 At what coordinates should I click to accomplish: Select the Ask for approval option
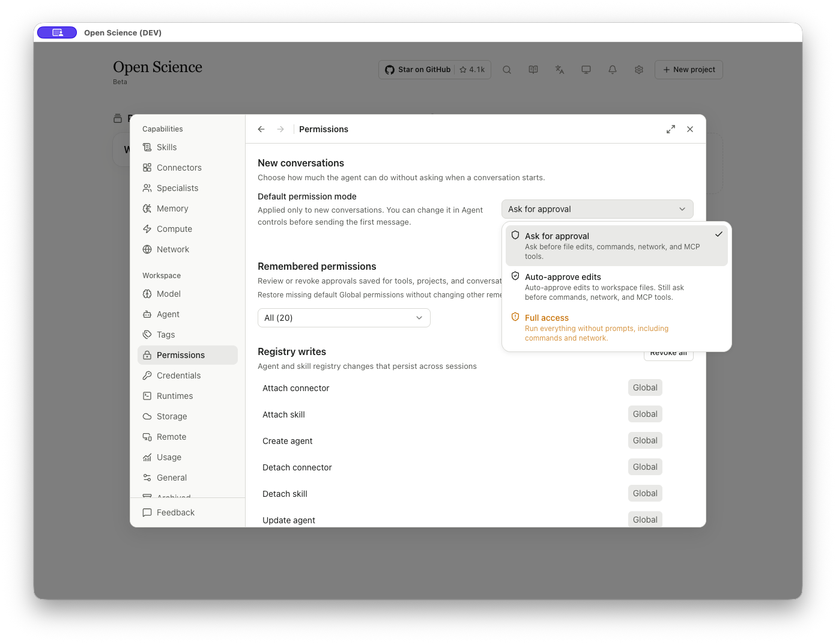coord(617,246)
